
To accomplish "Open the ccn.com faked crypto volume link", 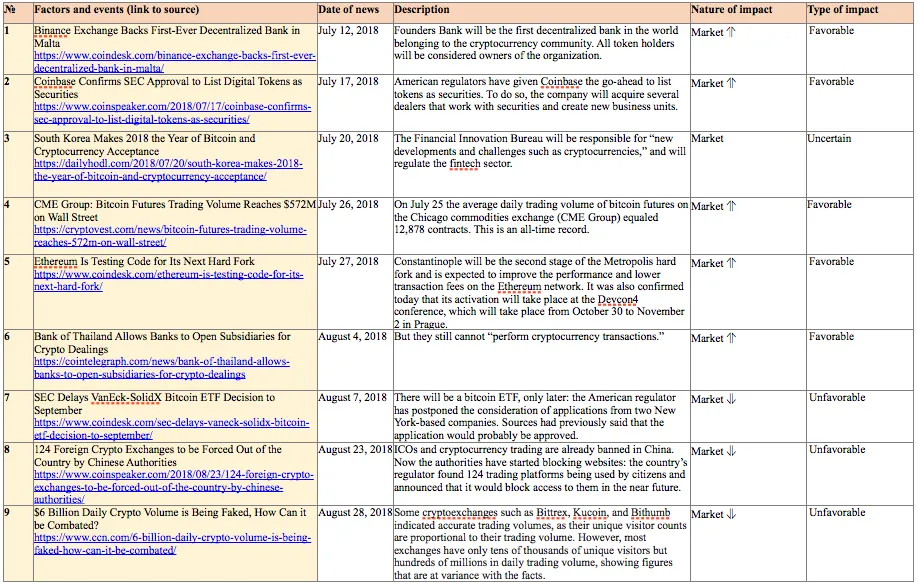I will click(173, 544).
